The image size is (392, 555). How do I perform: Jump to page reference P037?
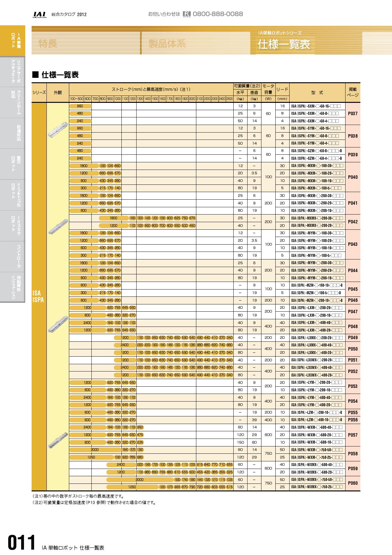352,114
